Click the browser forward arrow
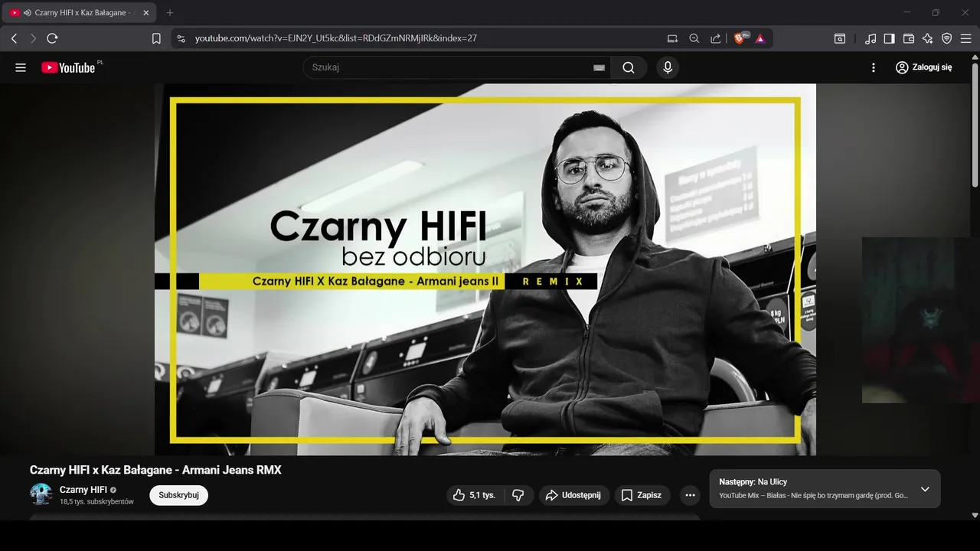 click(33, 38)
